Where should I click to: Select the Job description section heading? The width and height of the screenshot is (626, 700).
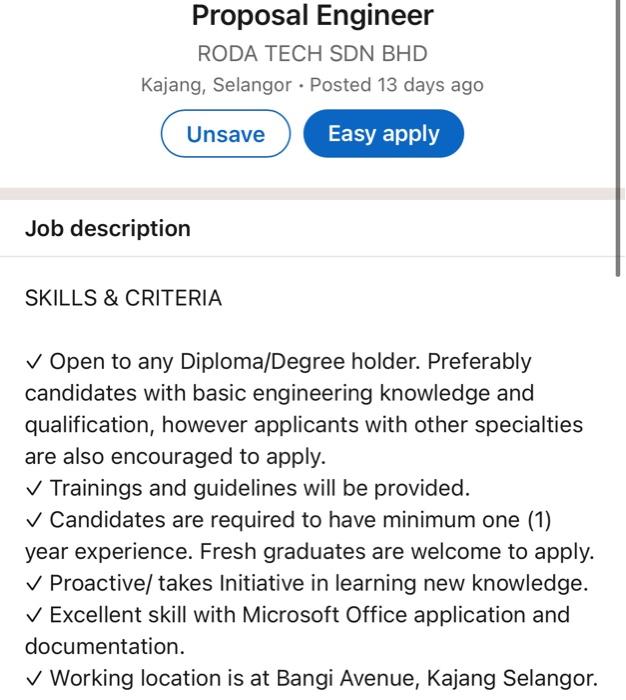(x=108, y=228)
